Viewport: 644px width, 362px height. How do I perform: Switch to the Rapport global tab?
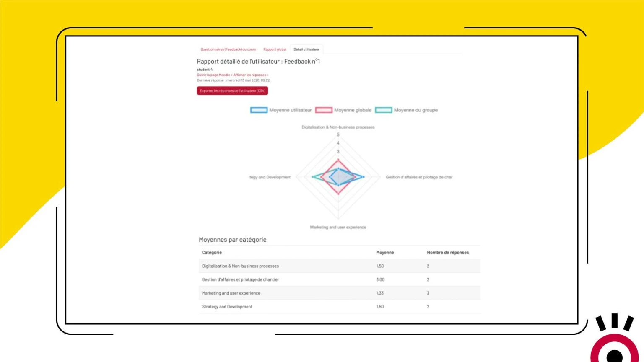click(x=275, y=49)
